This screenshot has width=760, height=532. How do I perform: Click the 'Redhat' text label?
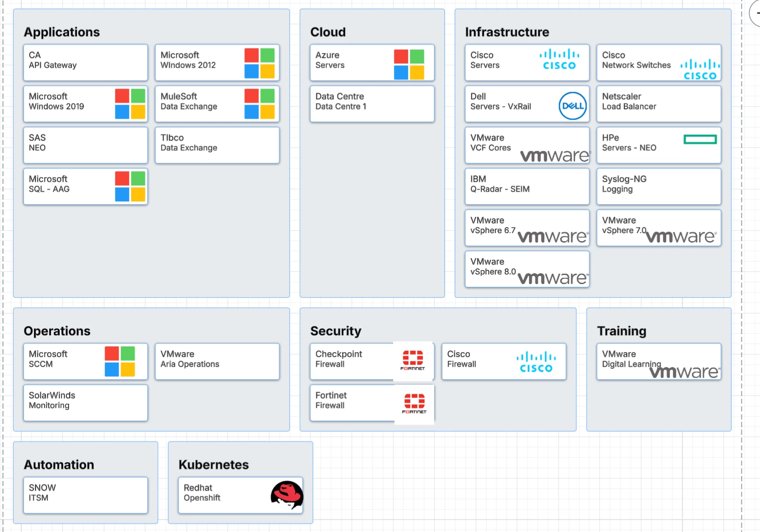(198, 488)
